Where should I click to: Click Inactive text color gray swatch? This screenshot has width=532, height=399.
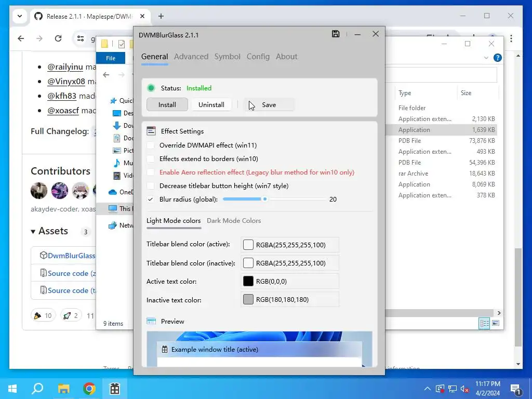click(248, 299)
